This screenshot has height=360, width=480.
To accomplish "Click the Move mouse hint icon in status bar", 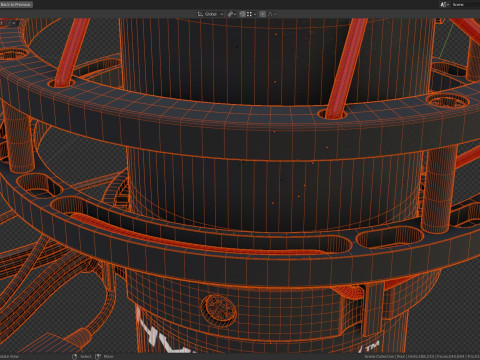I will tap(98, 356).
